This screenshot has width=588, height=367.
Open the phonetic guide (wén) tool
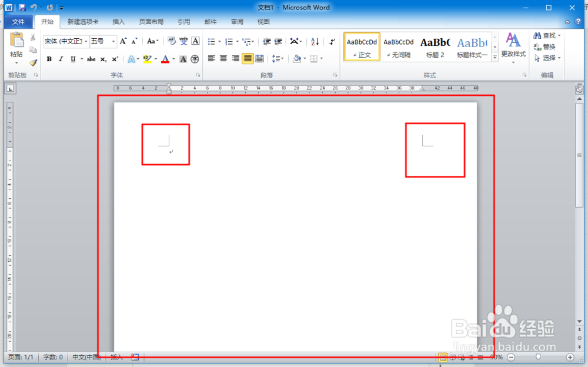tap(183, 41)
